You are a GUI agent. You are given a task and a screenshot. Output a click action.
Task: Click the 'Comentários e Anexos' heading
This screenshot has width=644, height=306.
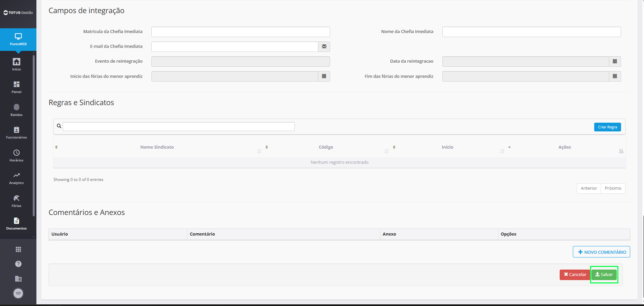pyautogui.click(x=87, y=212)
